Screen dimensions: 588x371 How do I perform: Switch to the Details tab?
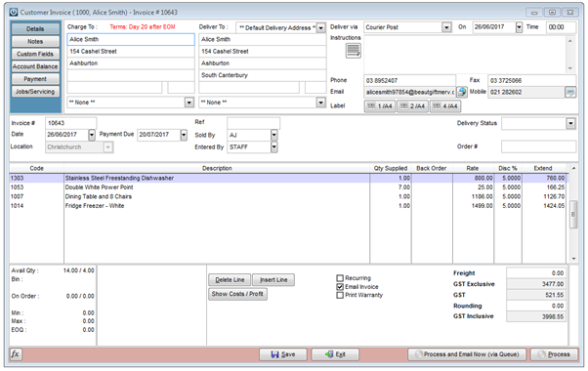pyautogui.click(x=35, y=29)
